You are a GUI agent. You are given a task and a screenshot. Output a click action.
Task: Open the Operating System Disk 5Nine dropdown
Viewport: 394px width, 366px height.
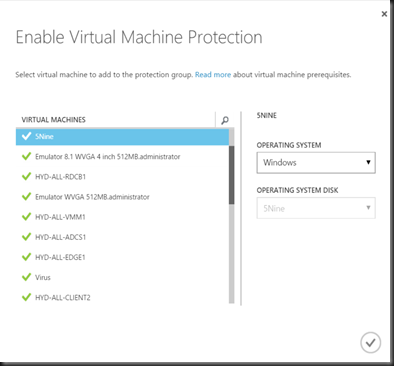click(x=316, y=208)
